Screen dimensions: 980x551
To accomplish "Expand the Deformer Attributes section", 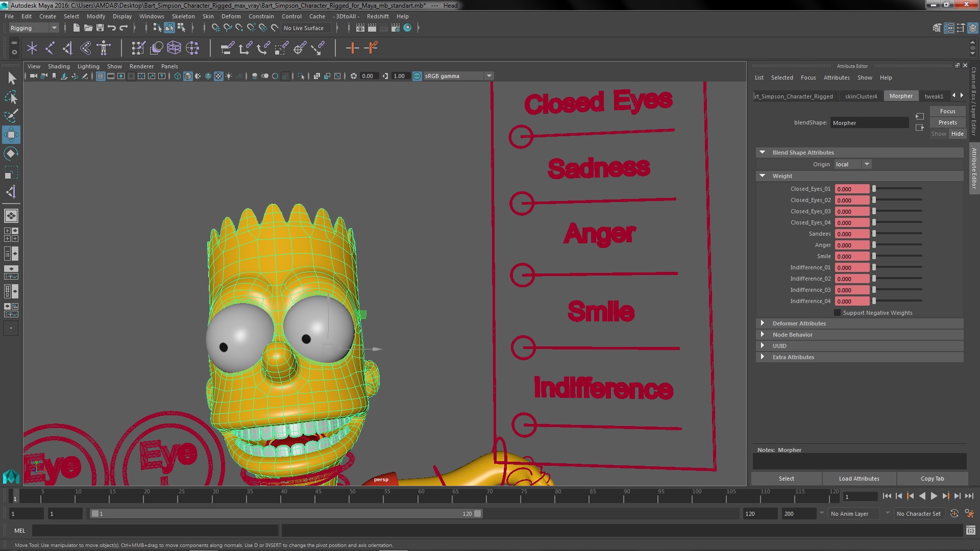I will click(762, 323).
